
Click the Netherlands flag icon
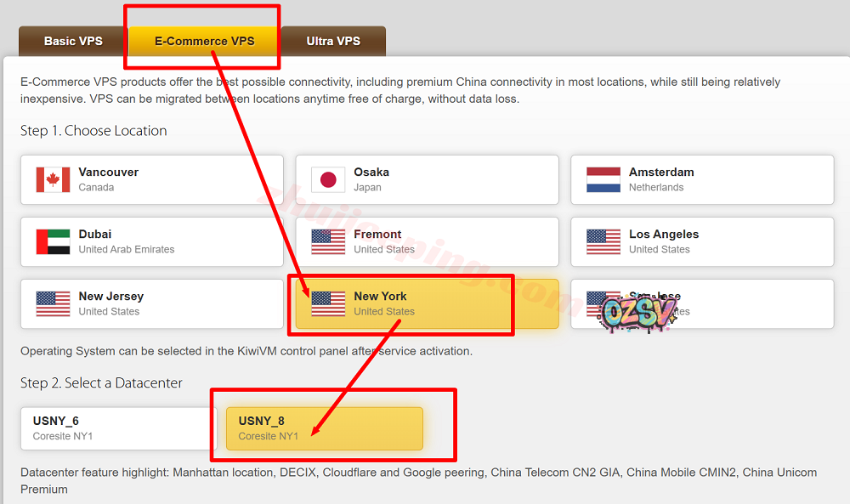tap(603, 179)
